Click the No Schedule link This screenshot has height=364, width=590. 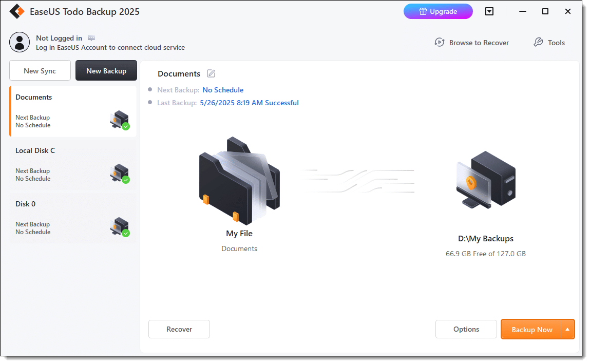pos(223,90)
